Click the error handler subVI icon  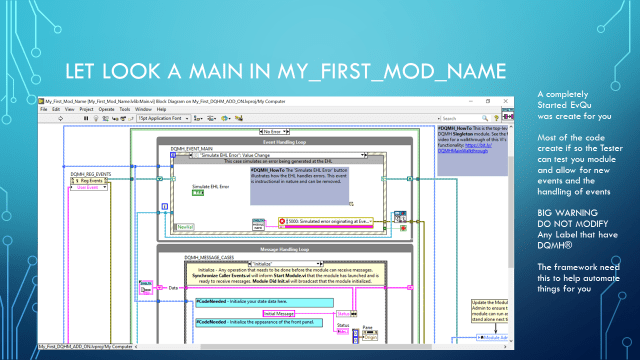point(400,216)
